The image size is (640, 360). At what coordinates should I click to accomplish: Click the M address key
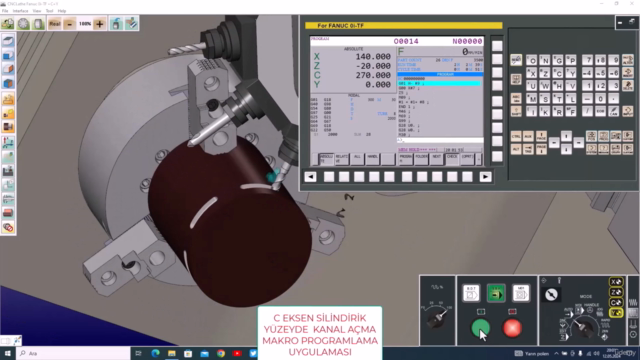(531, 98)
